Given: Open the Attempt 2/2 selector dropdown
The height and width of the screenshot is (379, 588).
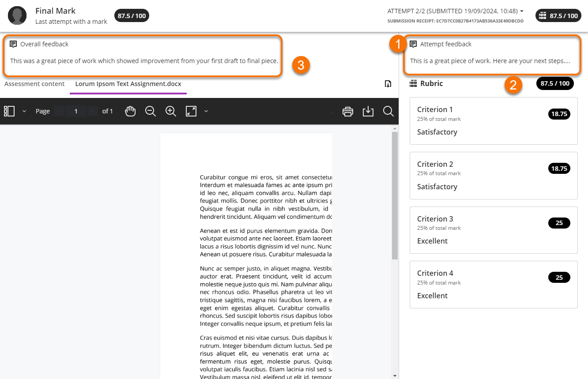Looking at the screenshot, I should [x=455, y=11].
